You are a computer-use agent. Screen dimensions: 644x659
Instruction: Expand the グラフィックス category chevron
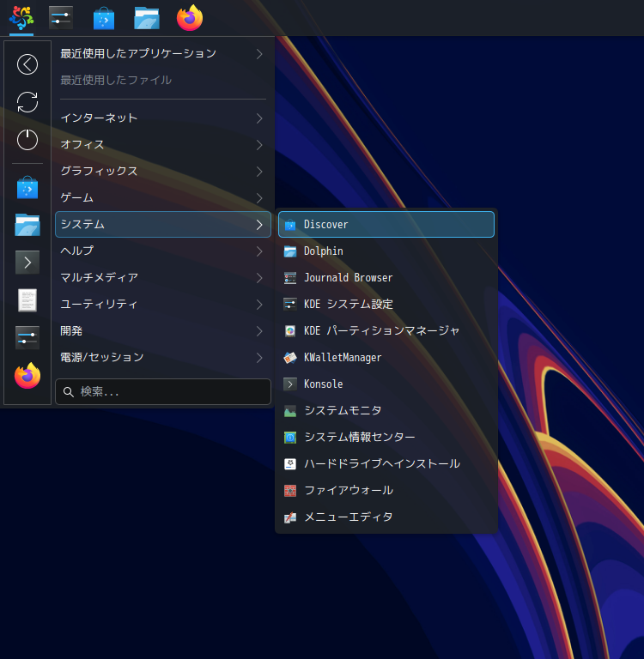point(259,172)
